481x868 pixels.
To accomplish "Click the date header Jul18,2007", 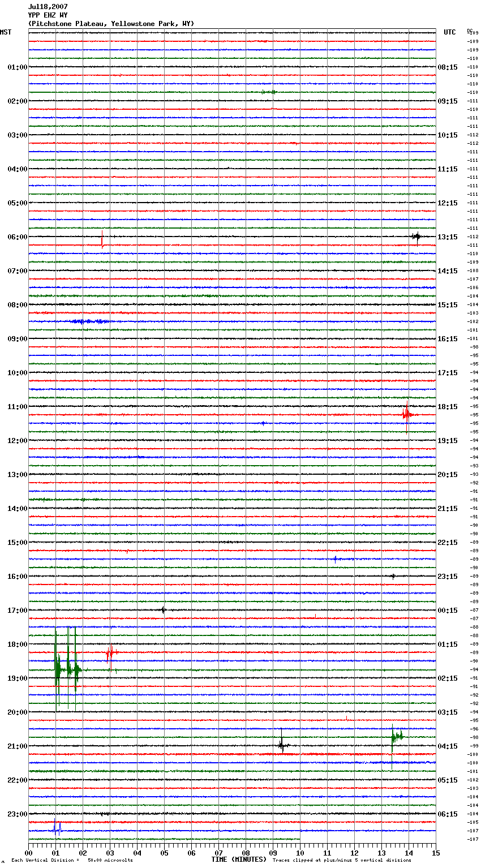I will tap(48, 7).
